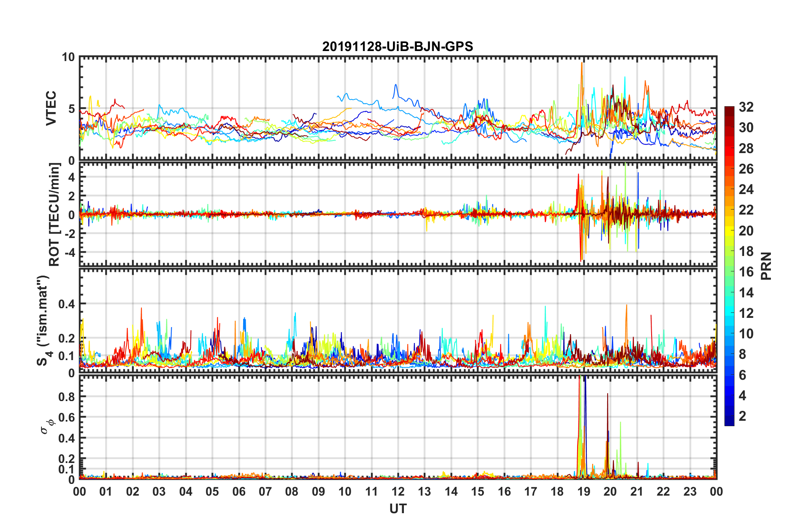Screen dimensions: 796x532
Task: Click x-axis tick label 14
Action: tap(451, 491)
